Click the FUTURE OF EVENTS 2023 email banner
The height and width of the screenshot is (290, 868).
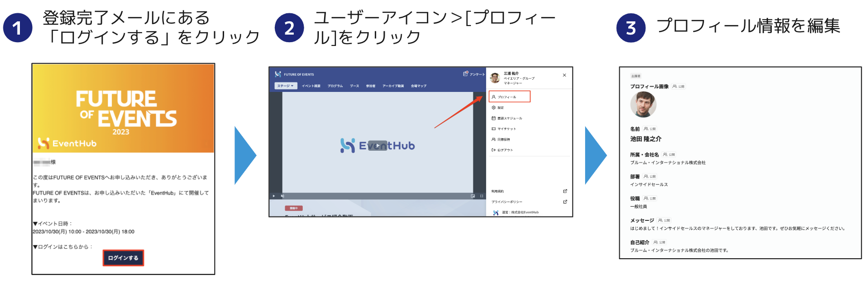[x=123, y=108]
